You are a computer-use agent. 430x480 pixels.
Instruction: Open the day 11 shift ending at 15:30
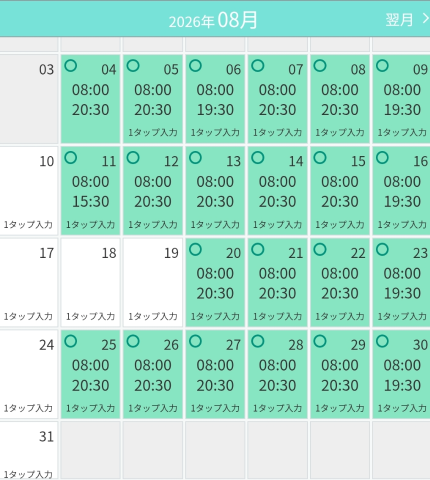tap(90, 191)
